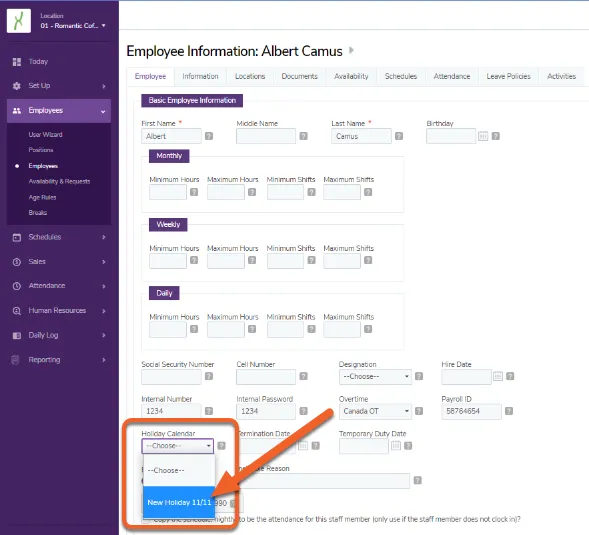The height and width of the screenshot is (535, 589).
Task: Open Breaks in sidebar
Action: [38, 213]
